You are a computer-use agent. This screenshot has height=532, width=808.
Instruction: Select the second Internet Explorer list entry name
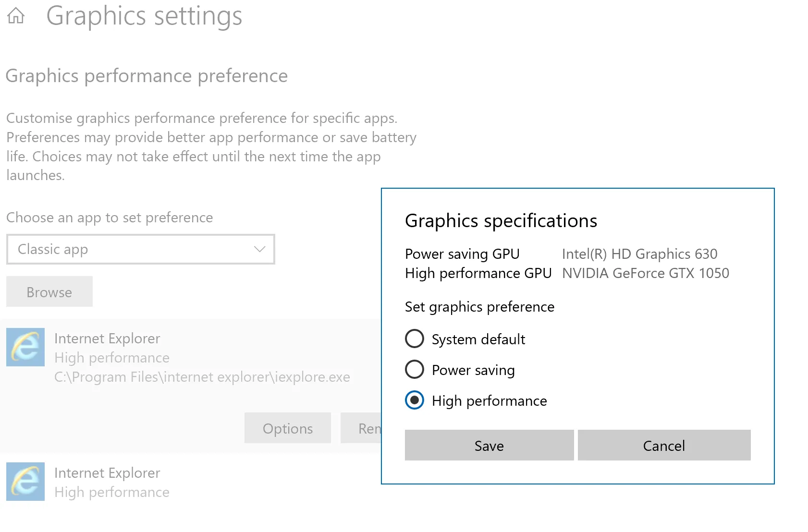click(107, 473)
